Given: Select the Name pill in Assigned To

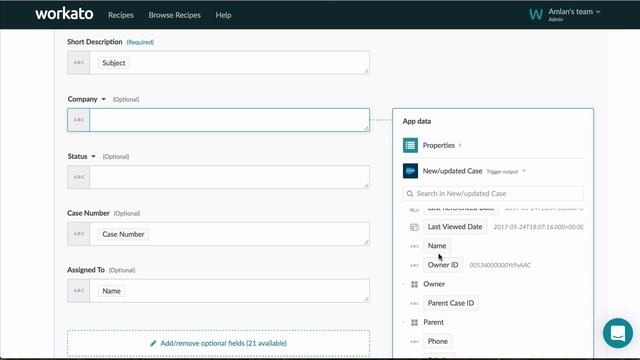Looking at the screenshot, I should click(111, 291).
